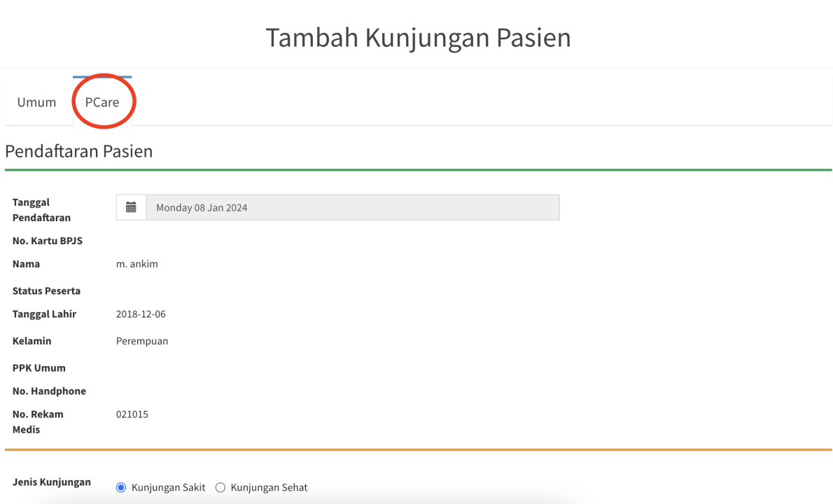
Task: Choose the Kunjungan Sehat radio option
Action: 220,487
